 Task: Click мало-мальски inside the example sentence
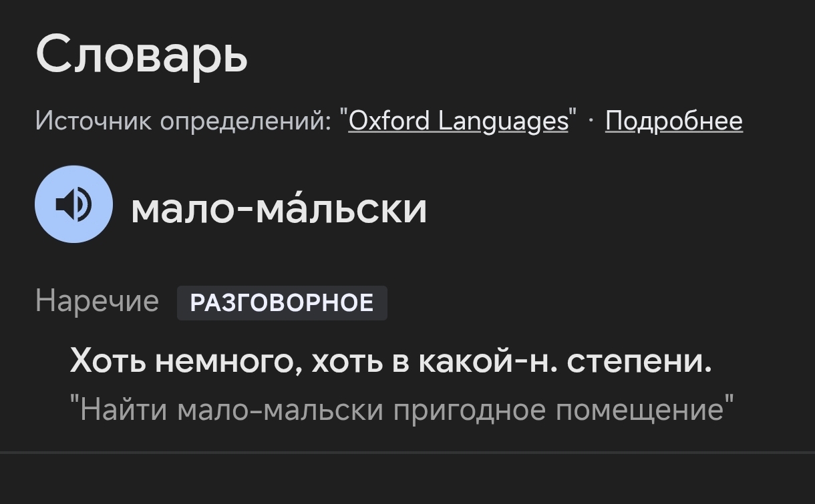pyautogui.click(x=281, y=409)
